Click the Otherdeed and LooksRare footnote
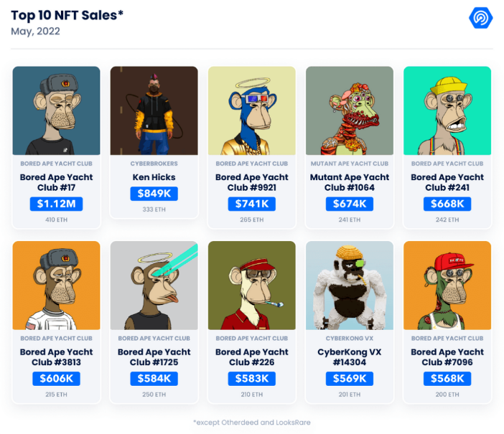Viewport: 504px width, 434px height. [x=252, y=423]
